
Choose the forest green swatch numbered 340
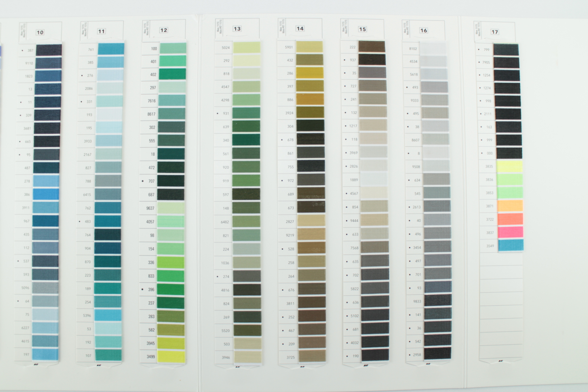[x=246, y=140]
